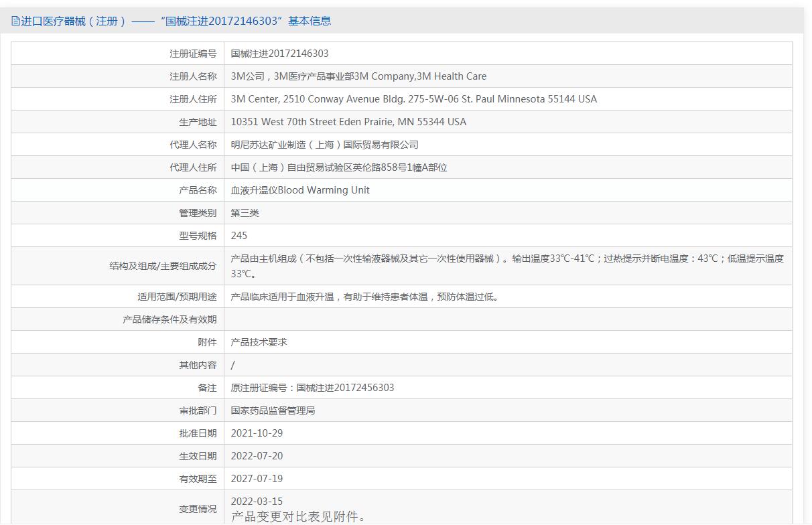Open the 产品技术要求 attachment
Viewport: 812px width, 525px height.
click(259, 342)
